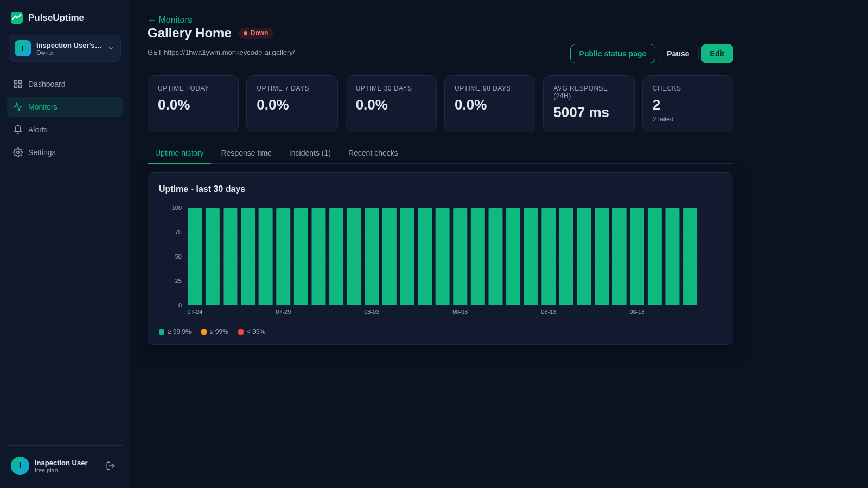
Task: Click the uptime bar above 08-03
Action: pos(372,256)
